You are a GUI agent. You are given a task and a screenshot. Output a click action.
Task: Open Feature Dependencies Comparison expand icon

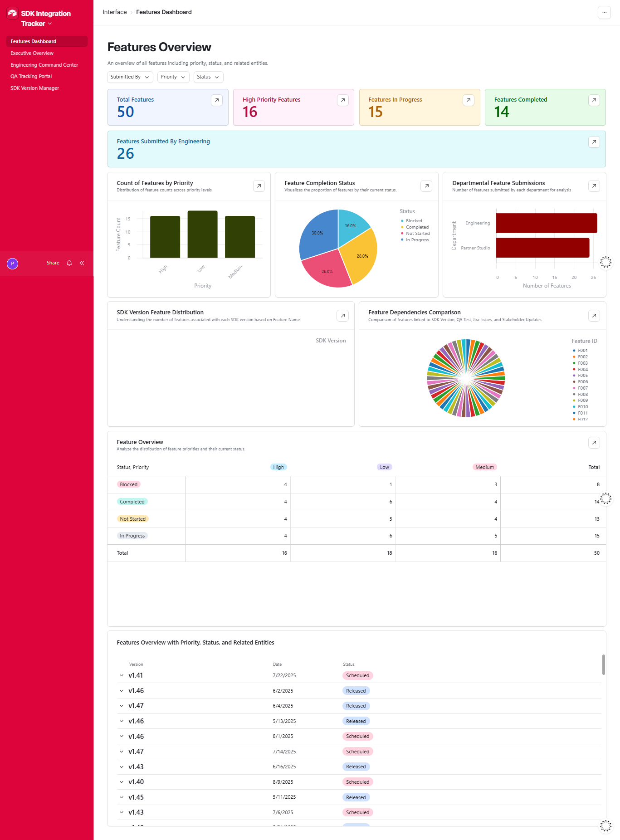pos(594,316)
